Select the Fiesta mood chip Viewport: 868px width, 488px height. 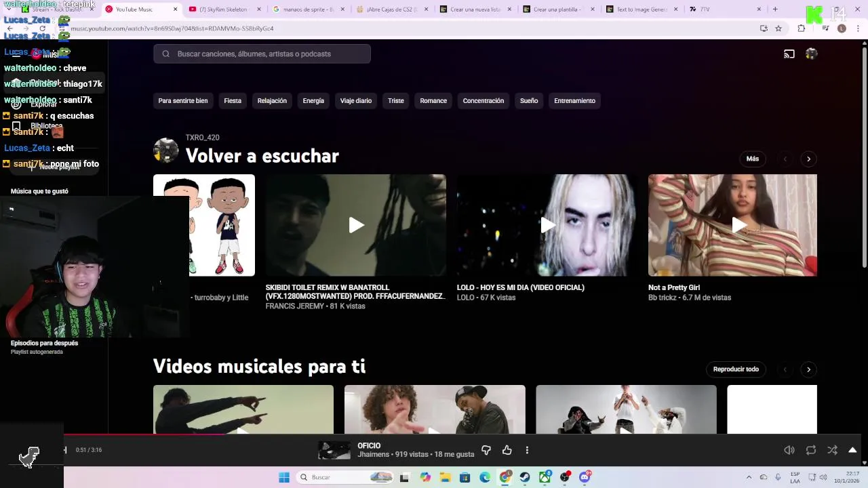pyautogui.click(x=233, y=101)
